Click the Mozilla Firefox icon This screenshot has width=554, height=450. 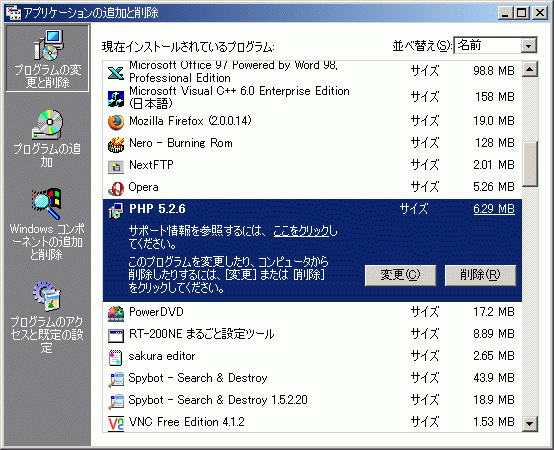coord(116,122)
